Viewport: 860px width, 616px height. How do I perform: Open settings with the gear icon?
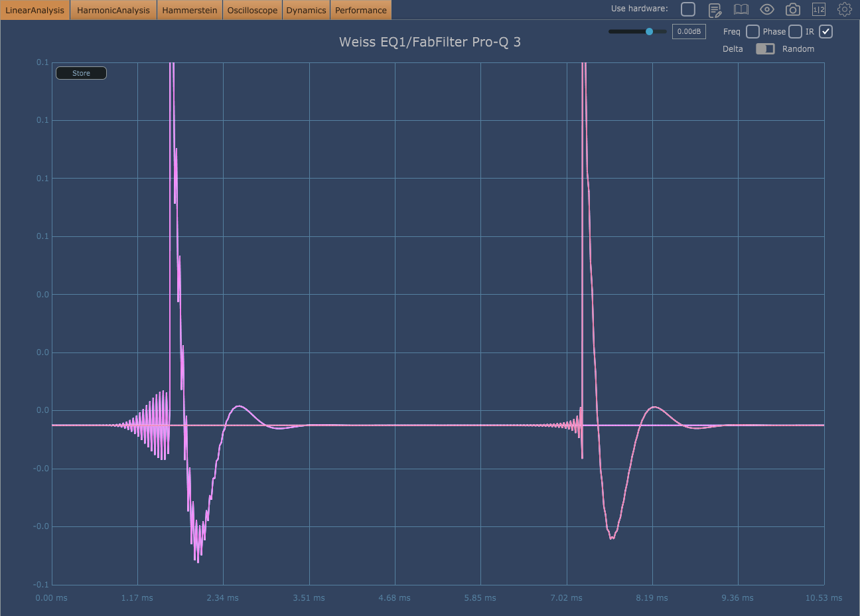845,9
